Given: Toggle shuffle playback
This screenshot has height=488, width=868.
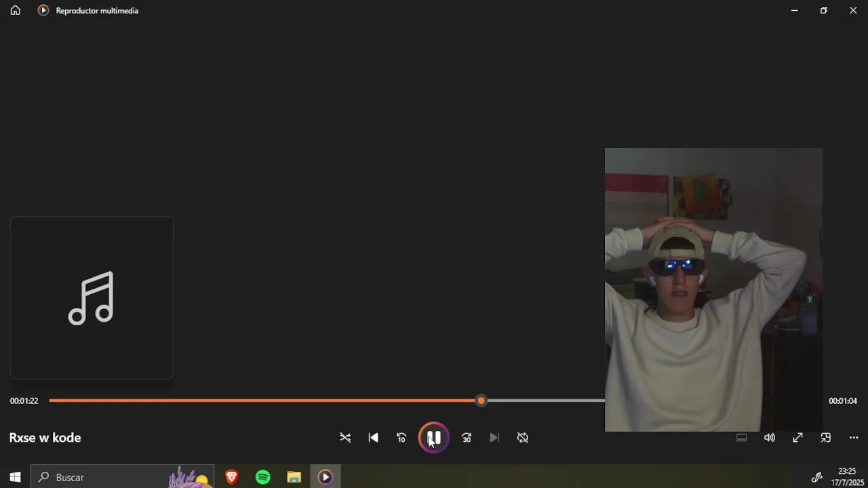Looking at the screenshot, I should click(x=345, y=438).
